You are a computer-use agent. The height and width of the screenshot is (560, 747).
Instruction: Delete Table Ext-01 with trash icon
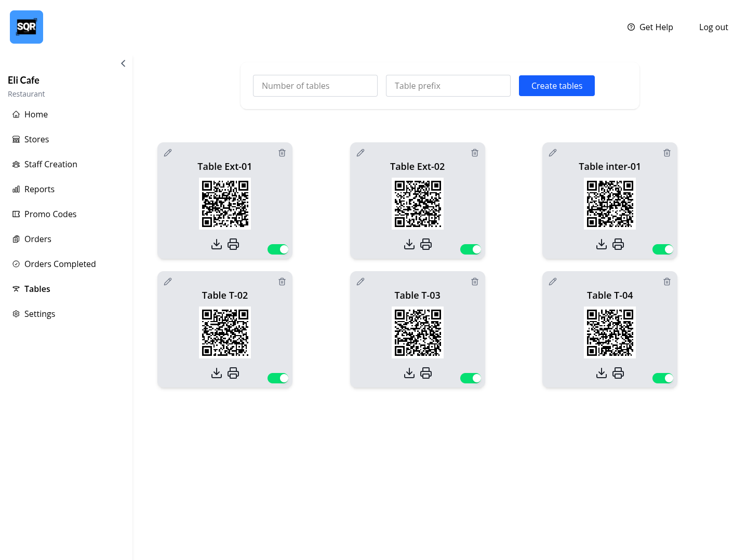pos(282,153)
